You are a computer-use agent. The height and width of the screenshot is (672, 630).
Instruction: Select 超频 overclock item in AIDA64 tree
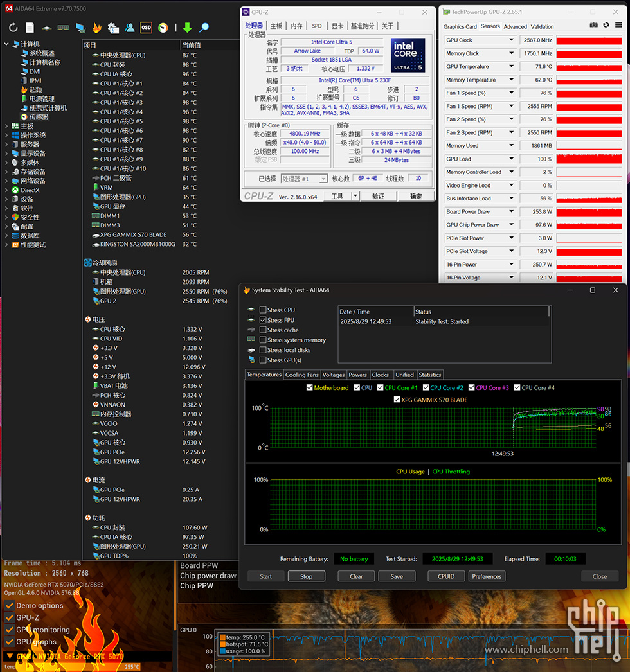click(x=36, y=89)
